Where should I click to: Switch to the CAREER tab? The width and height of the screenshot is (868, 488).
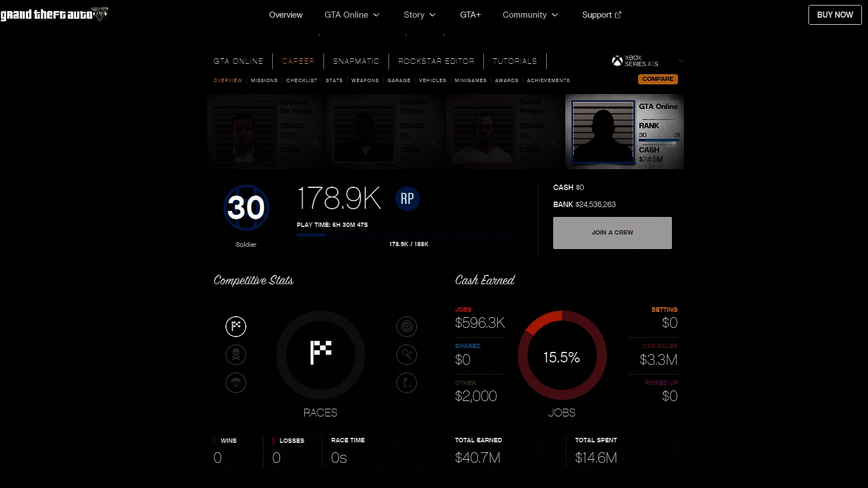pos(298,61)
